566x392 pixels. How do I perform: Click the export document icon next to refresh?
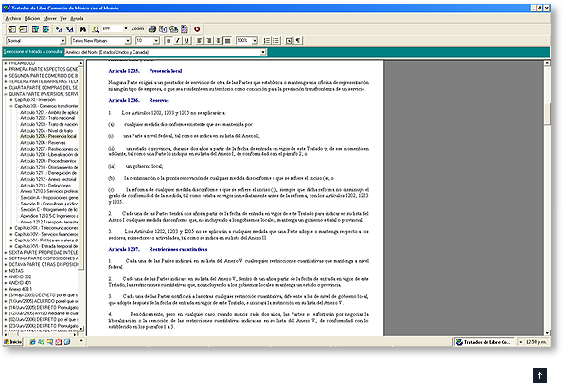185,29
